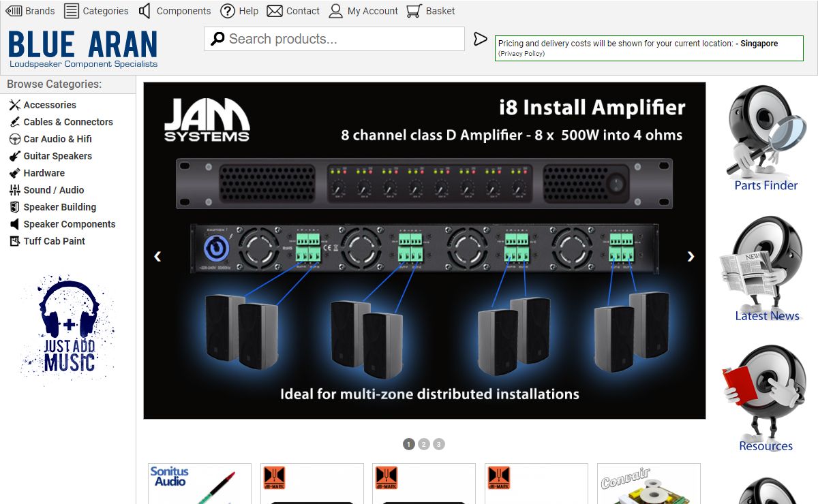Submit search with the arrow button
This screenshot has width=818, height=504.
[481, 40]
